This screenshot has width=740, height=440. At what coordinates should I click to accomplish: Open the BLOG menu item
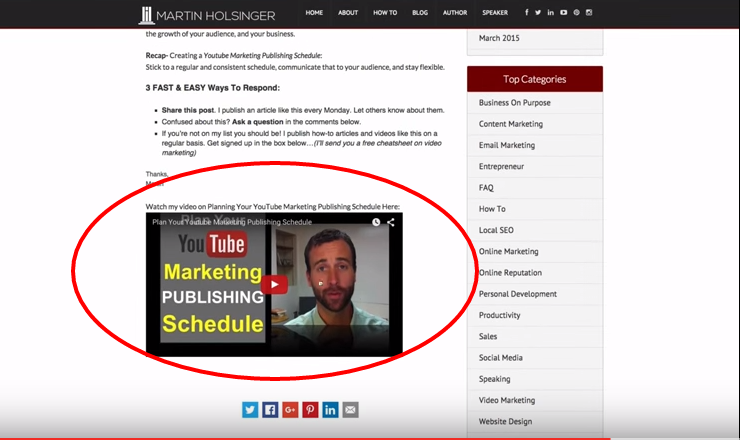tap(420, 13)
